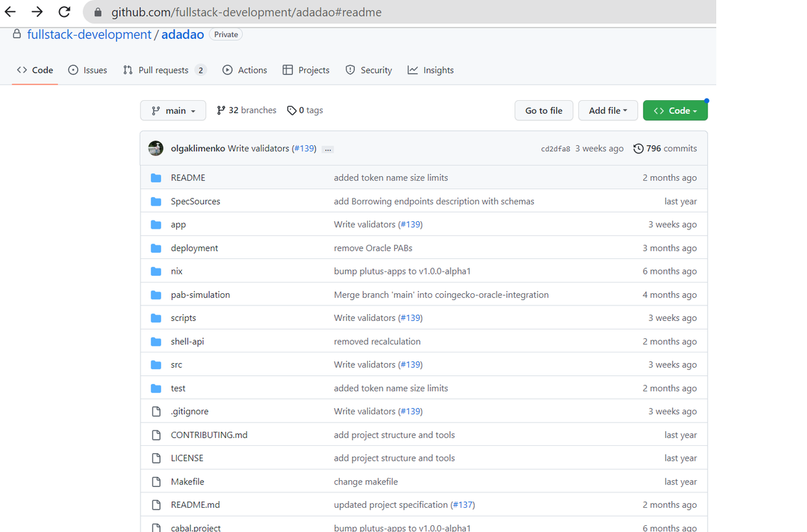807x532 pixels.
Task: Click the folder icon beside pab-simulation
Action: tap(156, 295)
